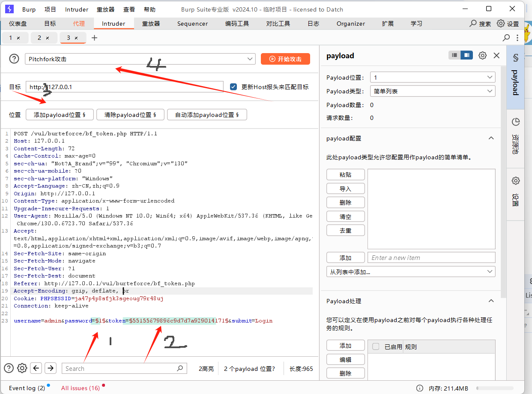This screenshot has height=394, width=532.
Task: Switch payload panel to left-docked layout
Action: coord(454,55)
